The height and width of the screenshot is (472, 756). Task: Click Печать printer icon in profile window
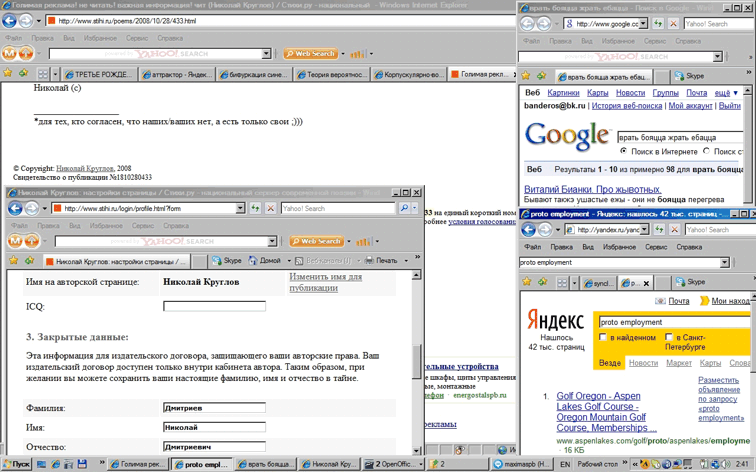pyautogui.click(x=369, y=260)
